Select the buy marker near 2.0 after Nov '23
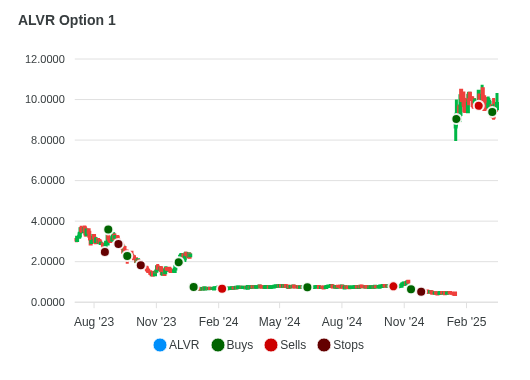This screenshot has height=380, width=530. point(179,262)
